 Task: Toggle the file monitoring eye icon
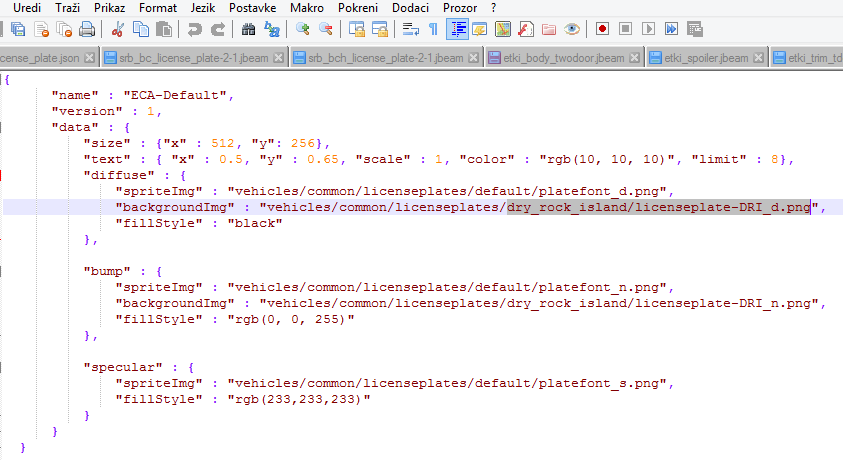tap(572, 29)
